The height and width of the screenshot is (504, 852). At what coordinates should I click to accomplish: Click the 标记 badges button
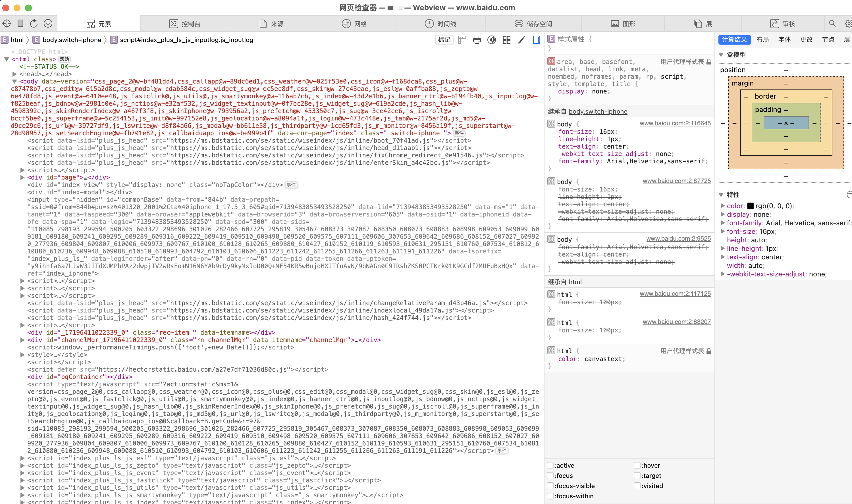point(444,40)
